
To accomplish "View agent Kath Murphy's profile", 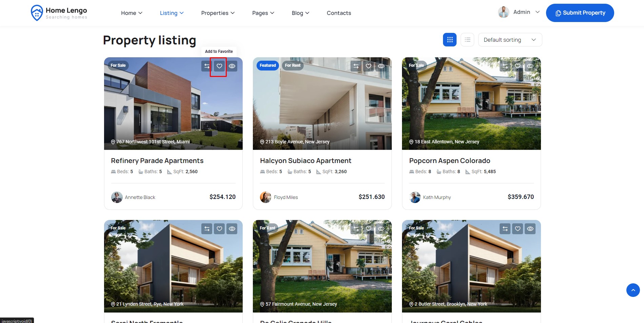I will click(437, 197).
